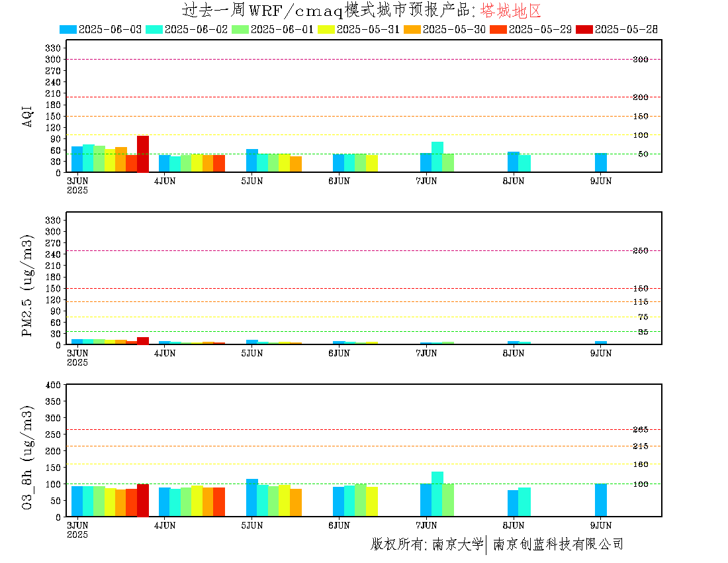The image size is (728, 563).
Task: Click the red-orange 2025-05-29 legend swatch
Action: [498, 29]
